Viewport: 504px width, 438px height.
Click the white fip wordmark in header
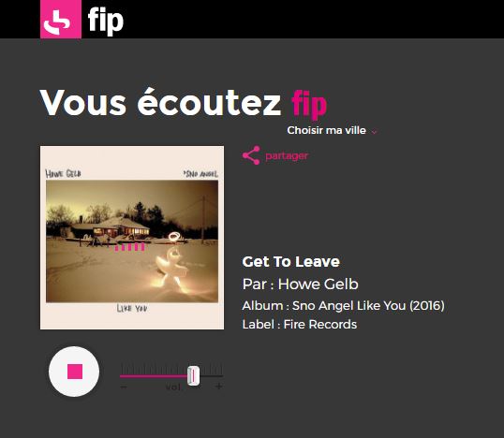pyautogui.click(x=106, y=22)
